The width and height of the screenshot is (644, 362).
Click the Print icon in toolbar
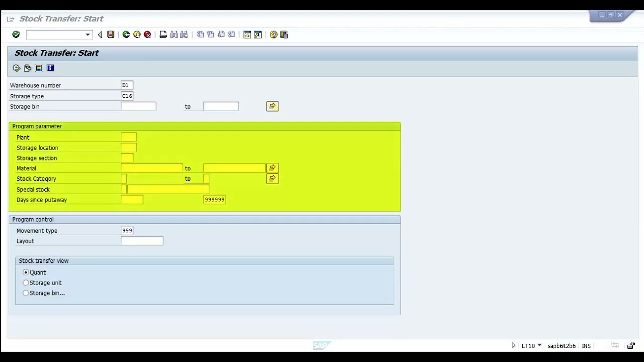tap(163, 34)
